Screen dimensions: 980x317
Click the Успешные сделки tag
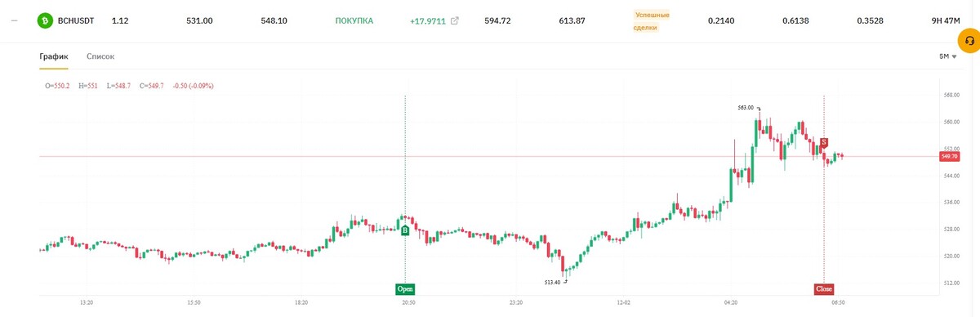tap(652, 21)
